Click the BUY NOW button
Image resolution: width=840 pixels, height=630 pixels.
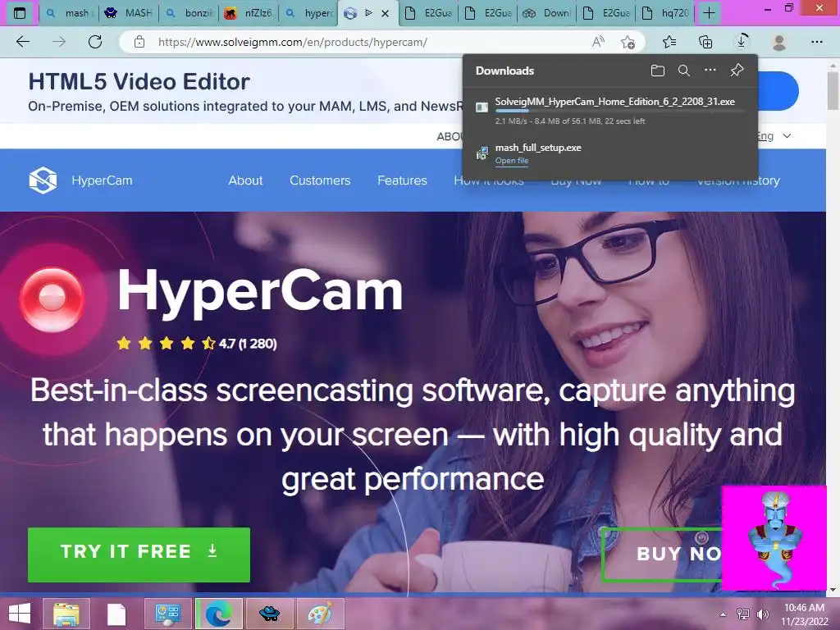pos(662,555)
